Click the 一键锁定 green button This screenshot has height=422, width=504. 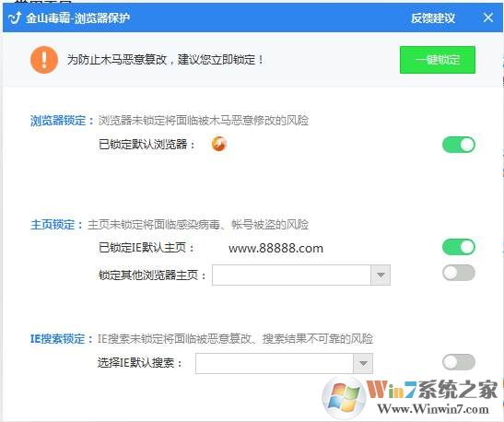[438, 60]
